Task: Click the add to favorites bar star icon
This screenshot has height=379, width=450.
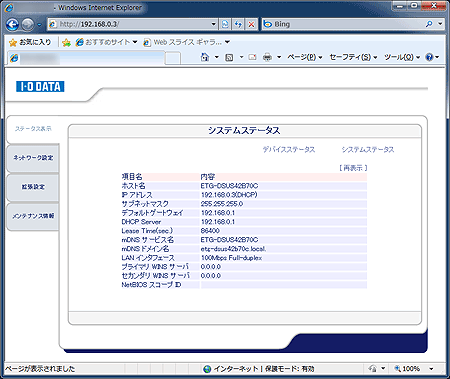Action: (x=67, y=43)
